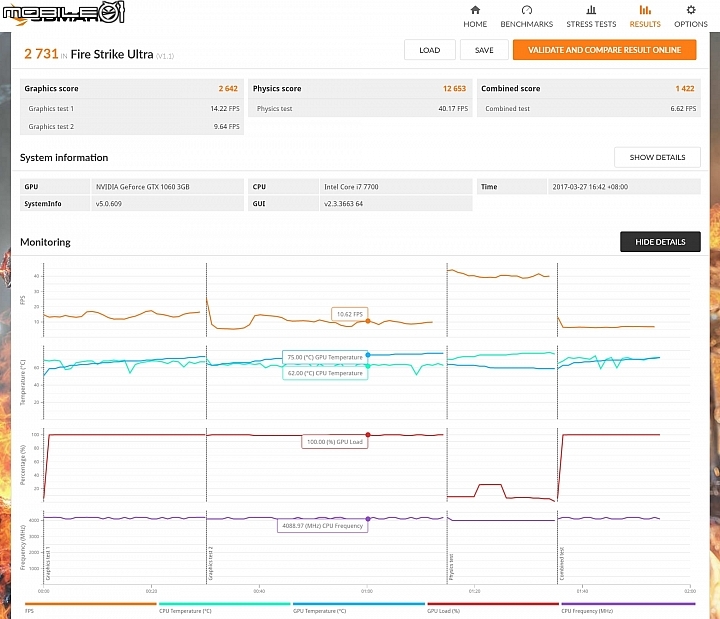Click the blue GPU Temperature data point
720x619 pixels.
pyautogui.click(x=368, y=355)
